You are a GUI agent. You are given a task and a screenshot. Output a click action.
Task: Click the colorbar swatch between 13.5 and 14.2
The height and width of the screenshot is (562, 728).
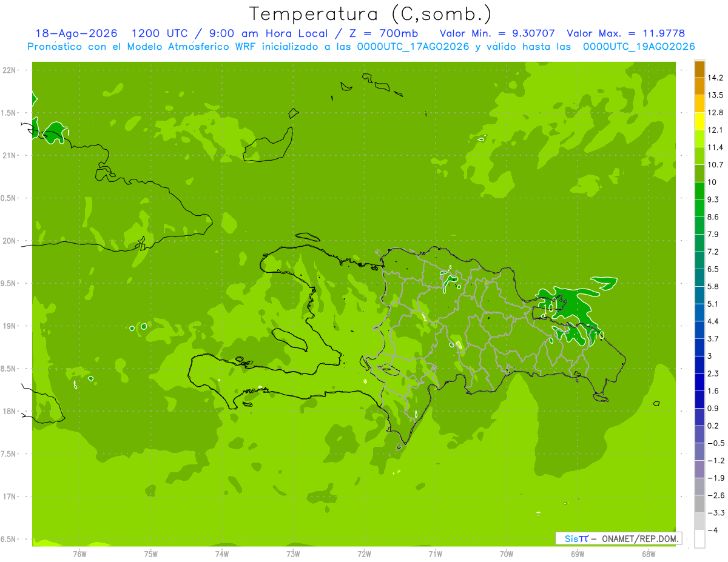(699, 87)
